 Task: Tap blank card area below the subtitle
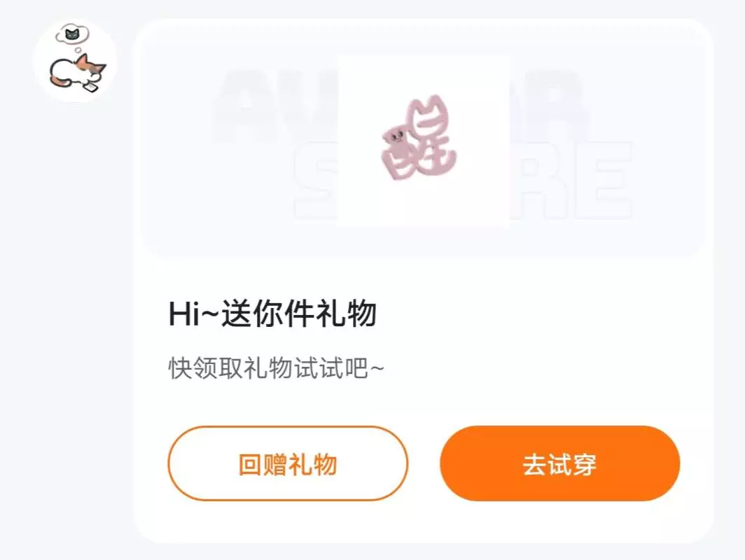424,404
